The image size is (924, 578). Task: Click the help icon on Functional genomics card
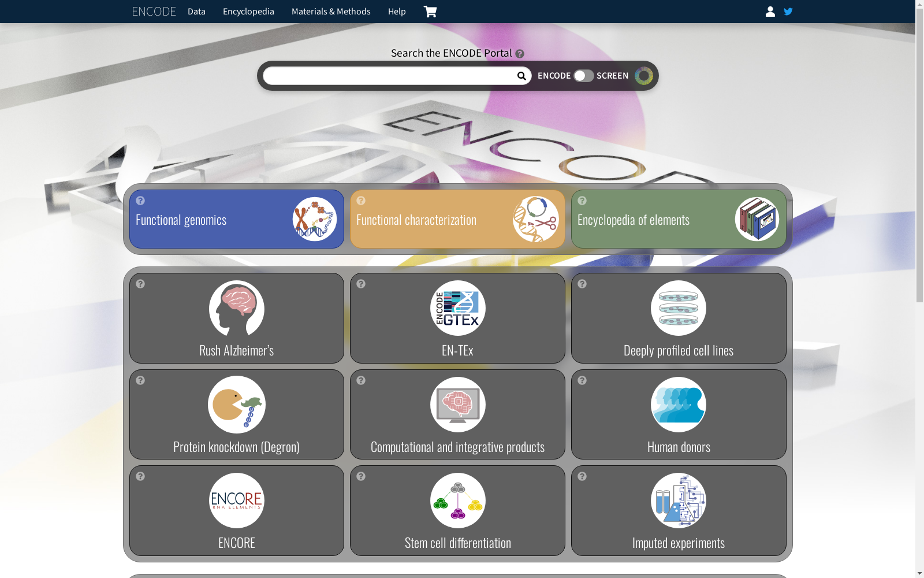coord(140,201)
